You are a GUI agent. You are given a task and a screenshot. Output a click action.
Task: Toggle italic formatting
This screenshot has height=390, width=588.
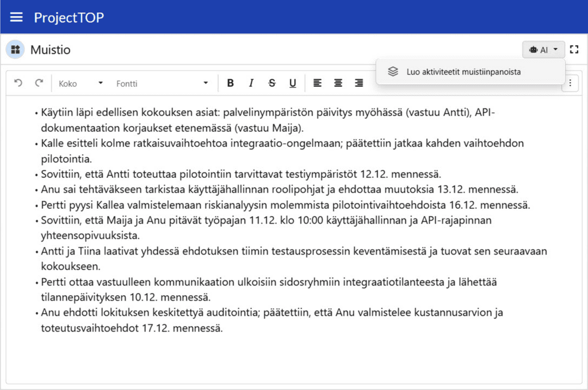click(x=251, y=83)
